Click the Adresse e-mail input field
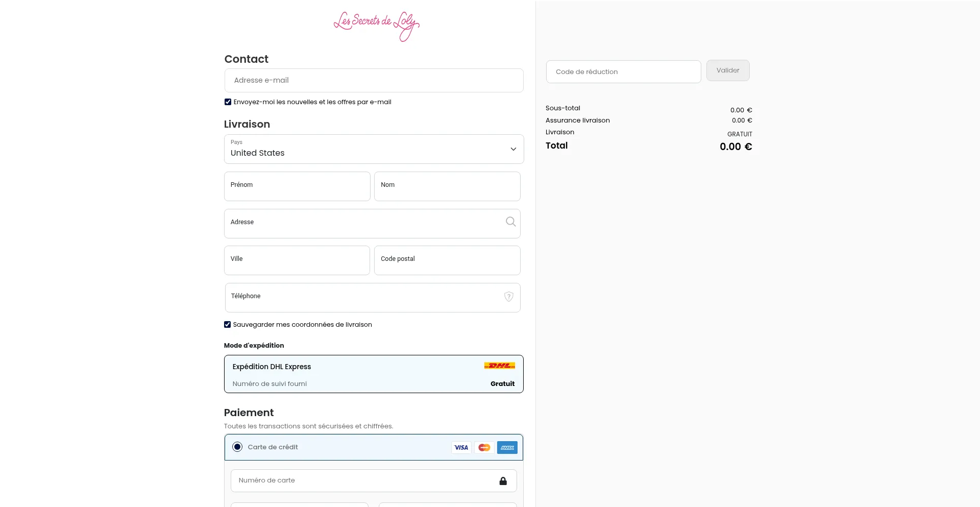The image size is (980, 507). pyautogui.click(x=374, y=81)
